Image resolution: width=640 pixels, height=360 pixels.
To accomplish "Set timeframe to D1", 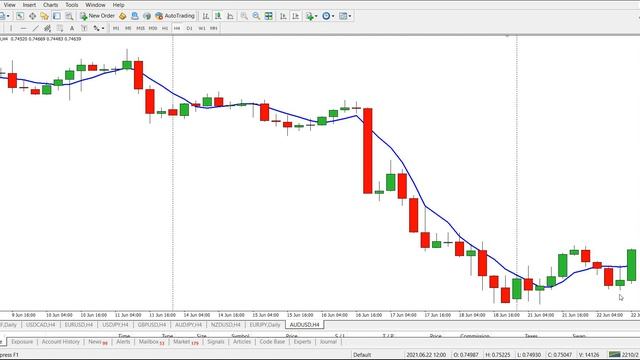I will (189, 28).
